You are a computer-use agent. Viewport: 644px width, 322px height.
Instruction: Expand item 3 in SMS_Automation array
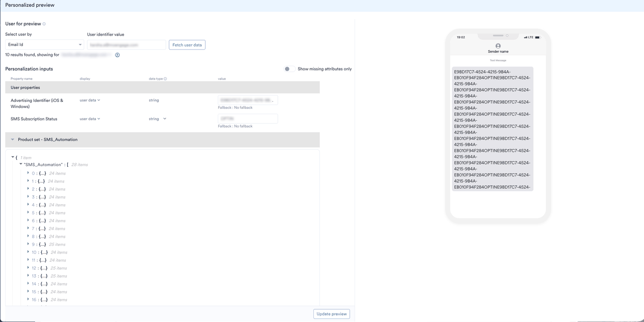pos(28,196)
